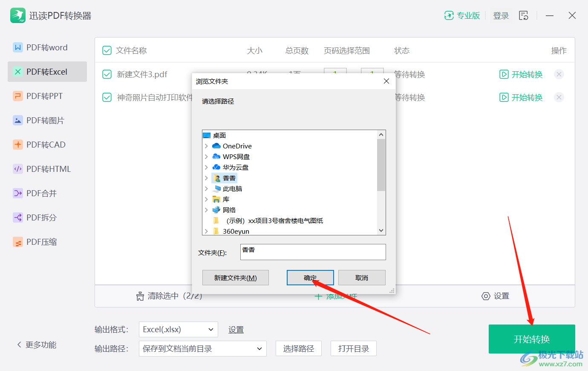Image resolution: width=588 pixels, height=371 pixels.
Task: Expand the 库 tree node
Action: 206,199
